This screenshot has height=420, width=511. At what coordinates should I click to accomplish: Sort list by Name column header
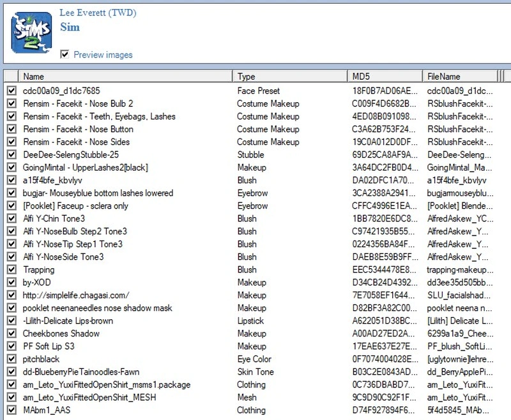pos(125,77)
